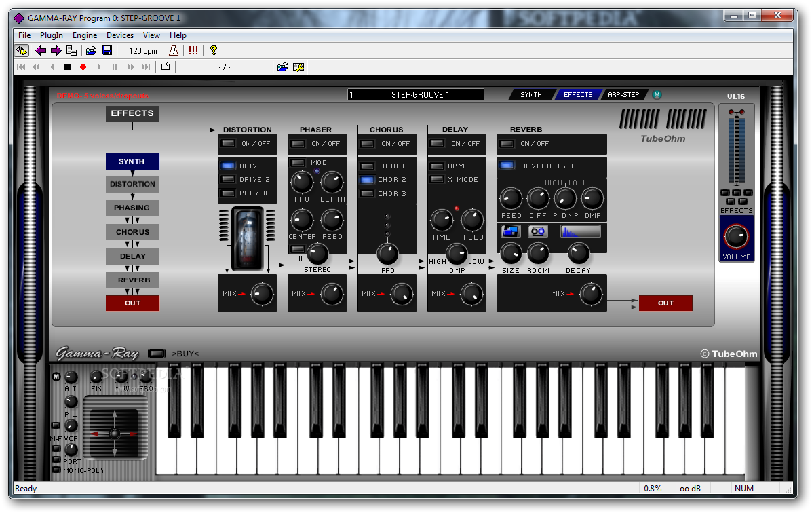
Task: Click the blue SYNTH routing button
Action: tap(132, 161)
